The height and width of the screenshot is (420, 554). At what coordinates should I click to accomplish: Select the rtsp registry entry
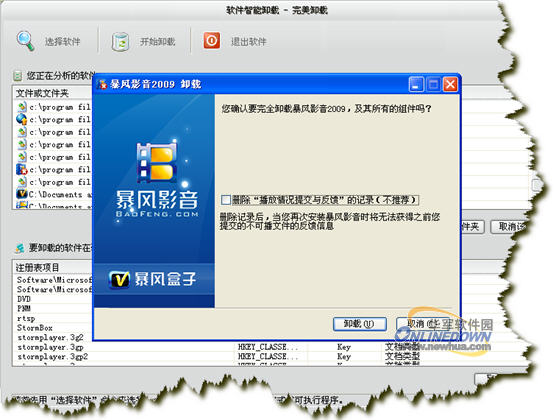[26, 318]
